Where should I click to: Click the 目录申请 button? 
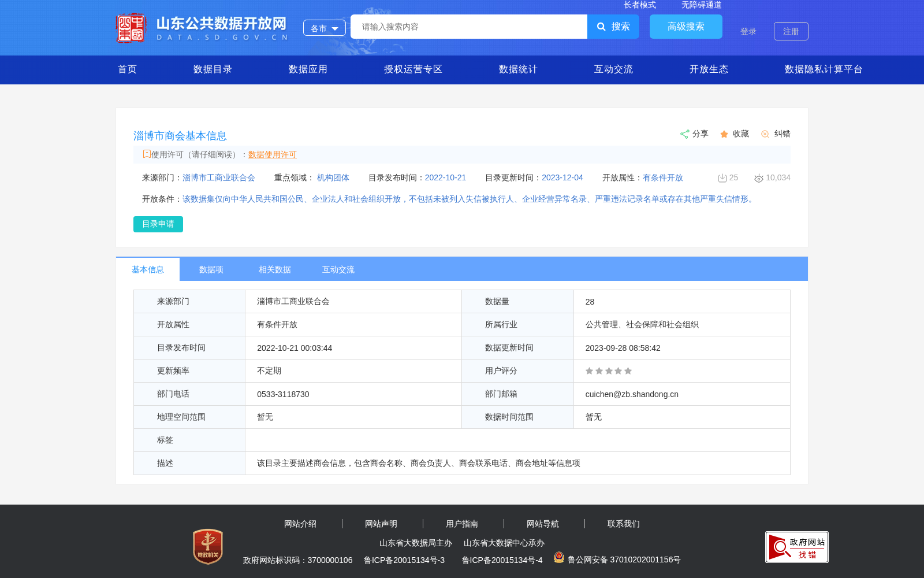(158, 224)
